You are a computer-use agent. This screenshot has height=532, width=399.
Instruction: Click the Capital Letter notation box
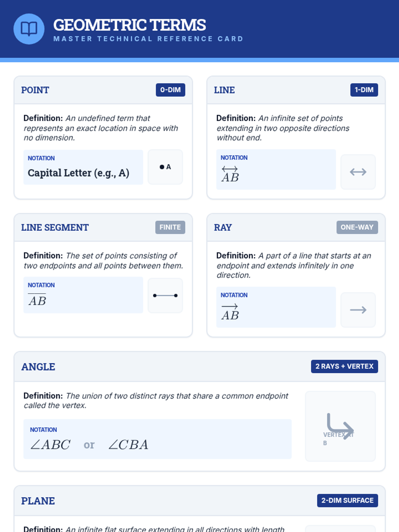click(83, 167)
